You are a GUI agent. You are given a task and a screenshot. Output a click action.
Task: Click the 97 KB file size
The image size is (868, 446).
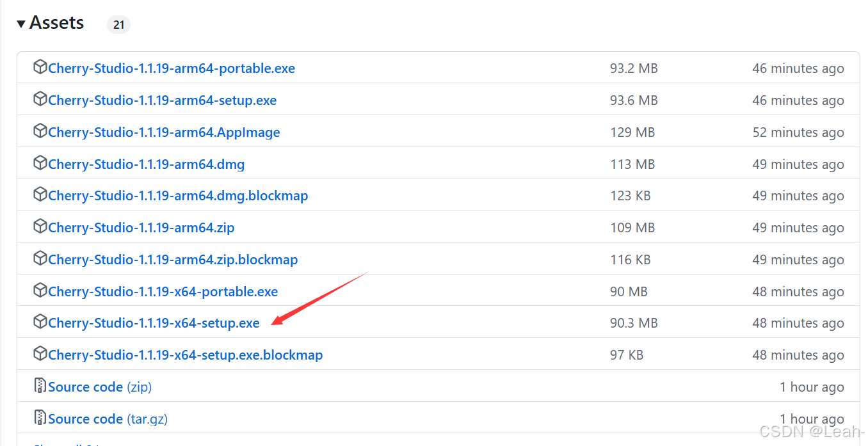click(x=627, y=355)
